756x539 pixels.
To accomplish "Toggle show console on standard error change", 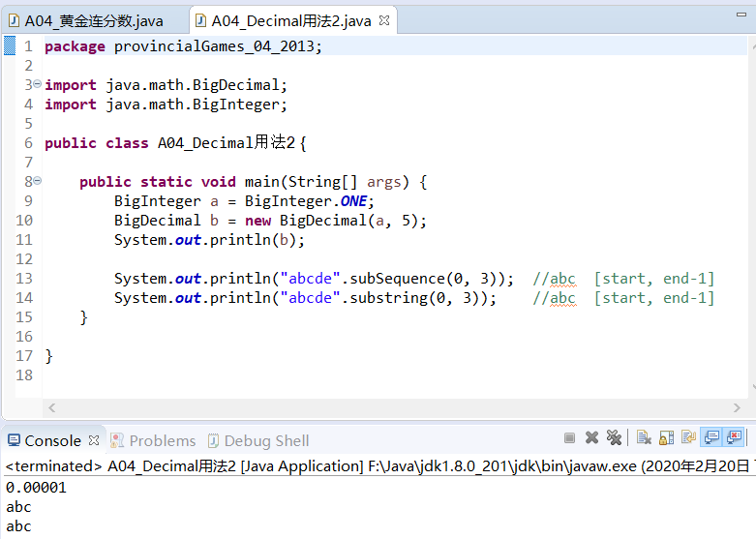I will pyautogui.click(x=734, y=437).
